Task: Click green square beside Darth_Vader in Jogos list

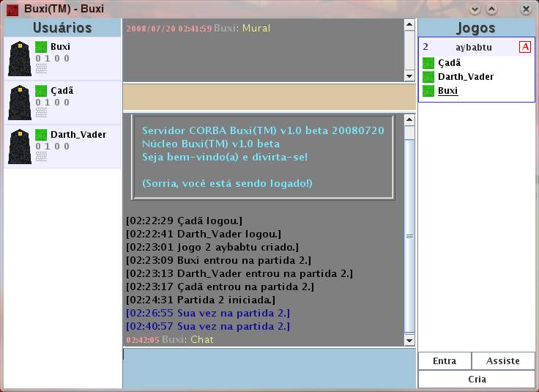Action: tap(428, 77)
